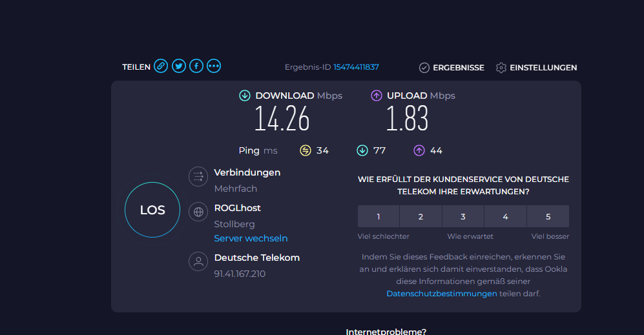Open more sharing options icon
Screen dimensions: 644x335
pos(214,66)
